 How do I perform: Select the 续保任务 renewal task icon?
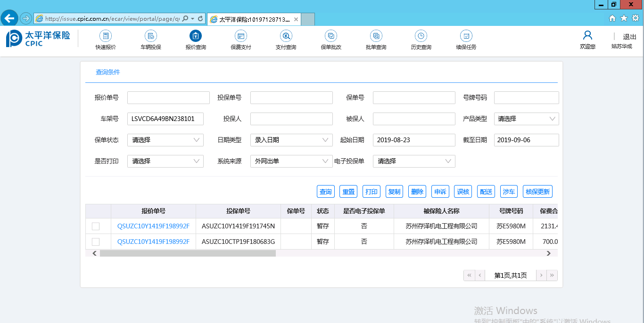tap(466, 36)
